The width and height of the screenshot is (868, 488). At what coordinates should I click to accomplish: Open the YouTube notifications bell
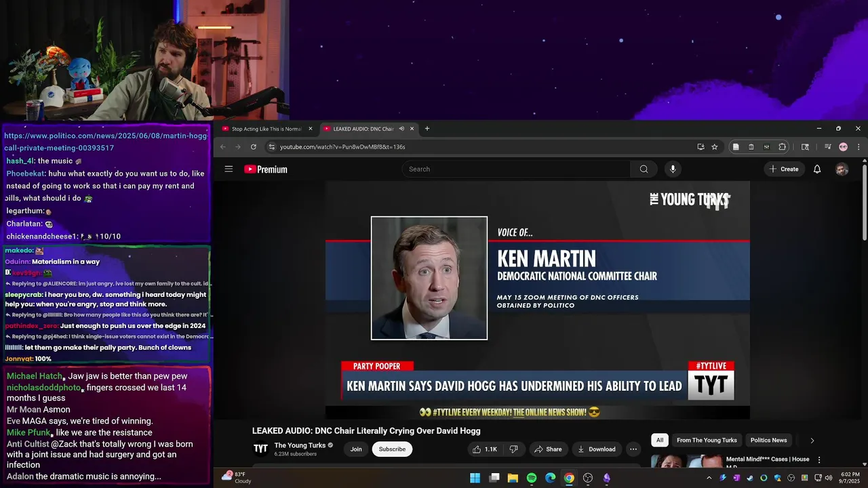point(817,169)
